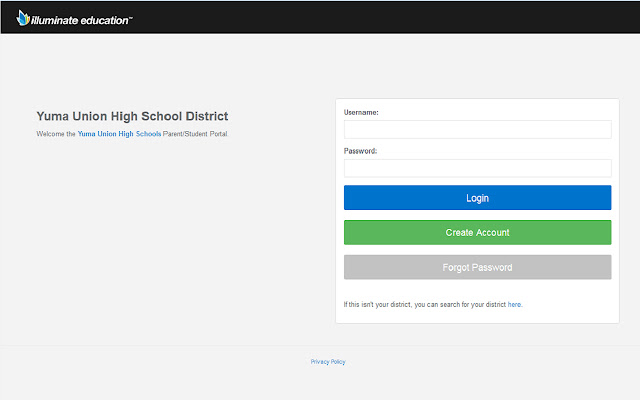Click the 'Username:' label text
The image size is (640, 400).
pyautogui.click(x=361, y=112)
